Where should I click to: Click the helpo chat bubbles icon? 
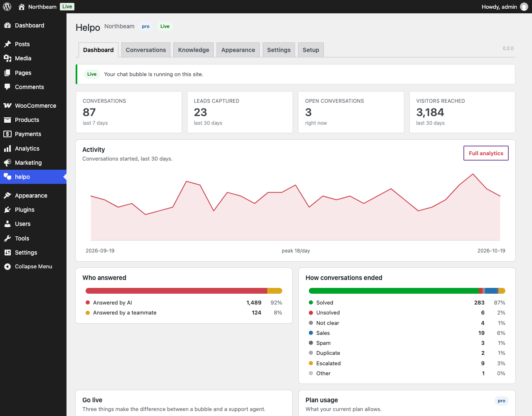7,177
